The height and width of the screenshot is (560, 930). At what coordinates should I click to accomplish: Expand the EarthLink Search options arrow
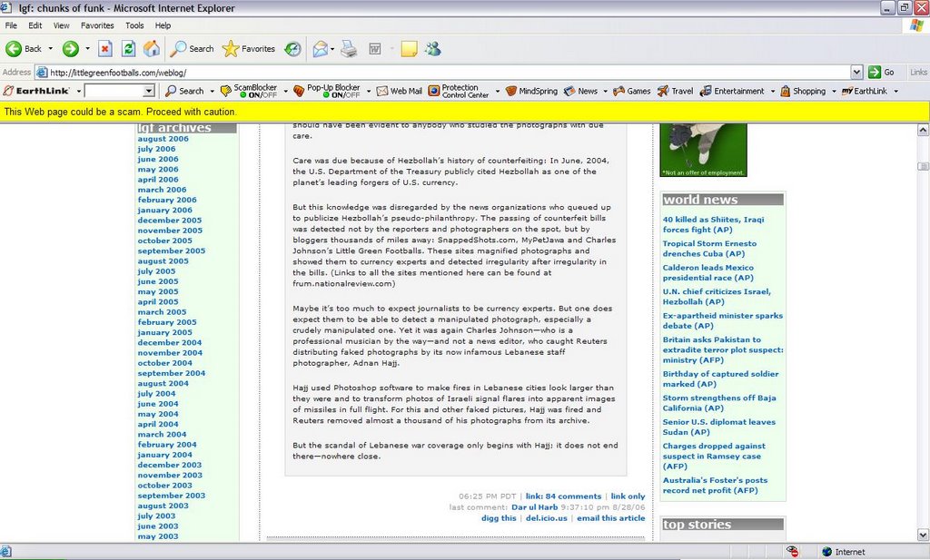pos(212,91)
